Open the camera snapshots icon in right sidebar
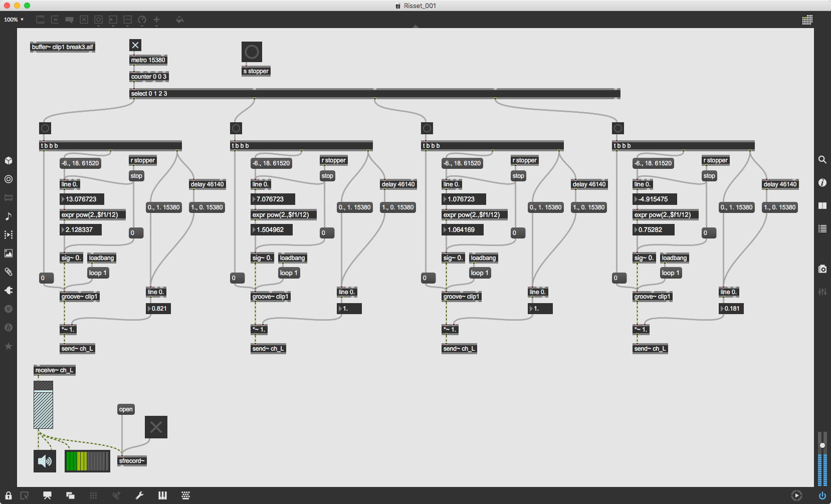 822,269
